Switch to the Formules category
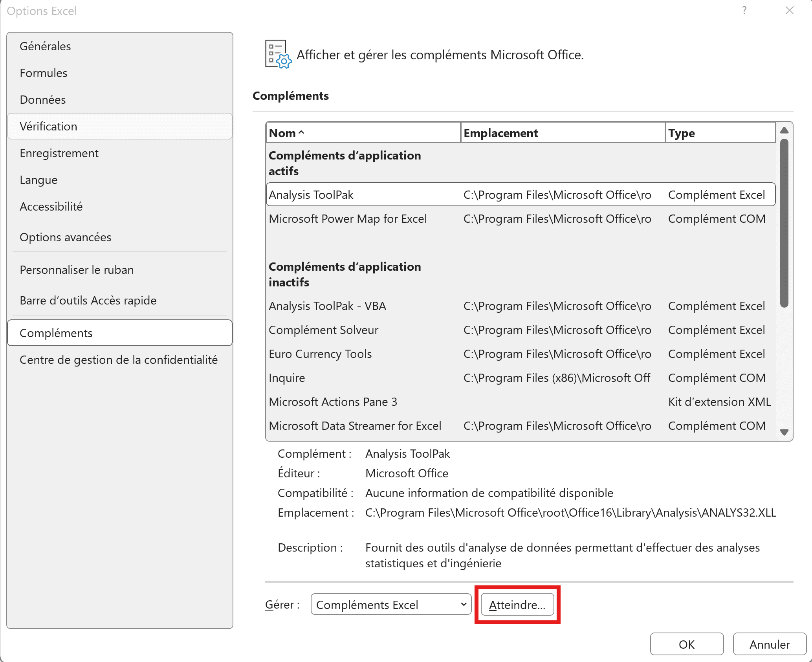812x662 pixels. 44,73
